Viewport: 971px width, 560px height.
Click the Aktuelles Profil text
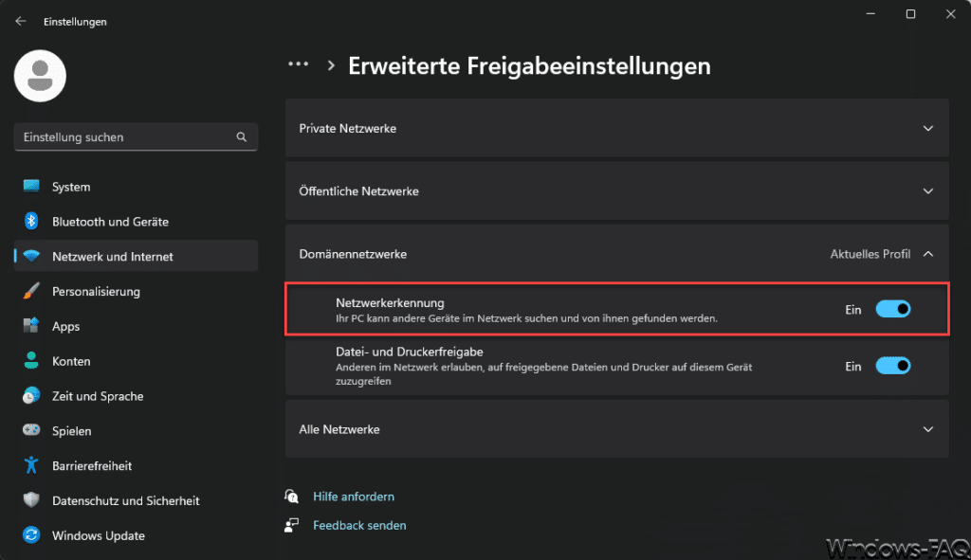coord(870,254)
